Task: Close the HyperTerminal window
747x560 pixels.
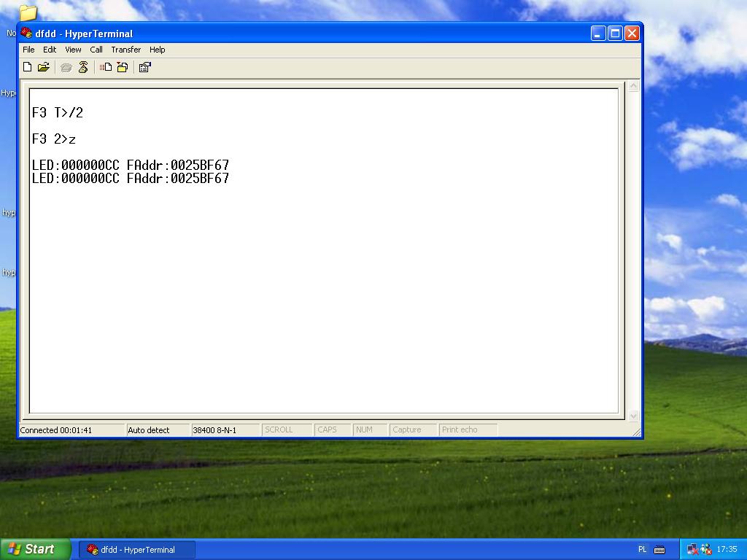Action: [632, 34]
